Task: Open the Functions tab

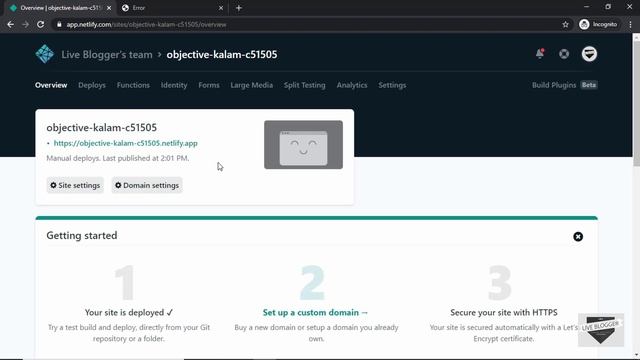Action: (133, 85)
